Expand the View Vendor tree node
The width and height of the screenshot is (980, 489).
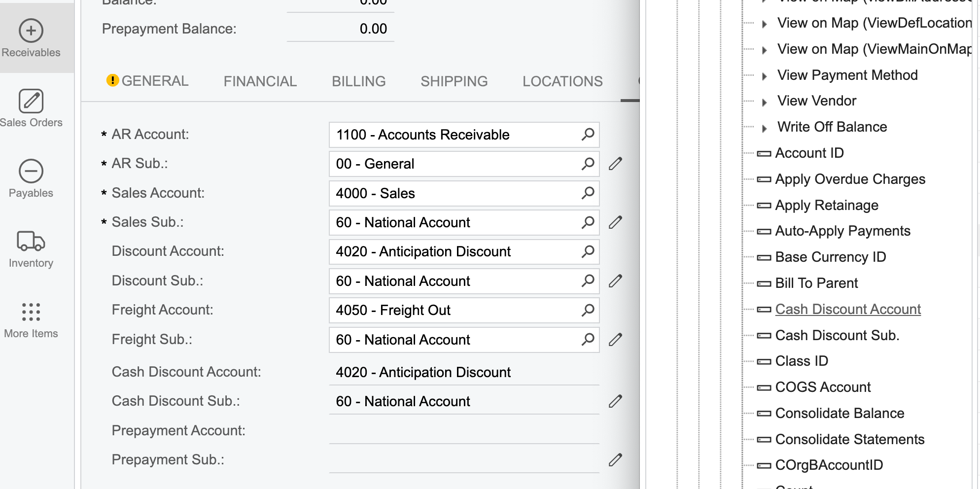(764, 102)
